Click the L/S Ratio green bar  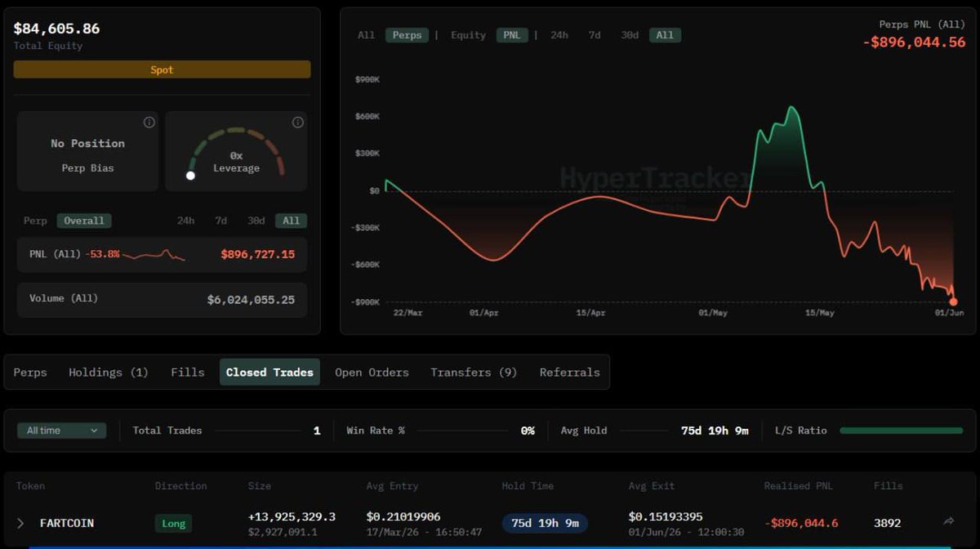(x=902, y=431)
